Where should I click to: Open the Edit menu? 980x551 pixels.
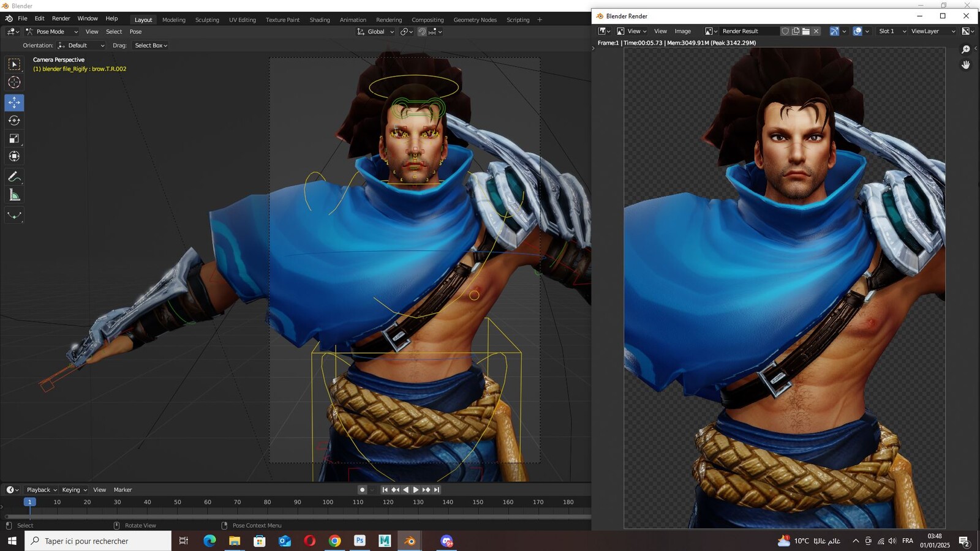pyautogui.click(x=39, y=19)
